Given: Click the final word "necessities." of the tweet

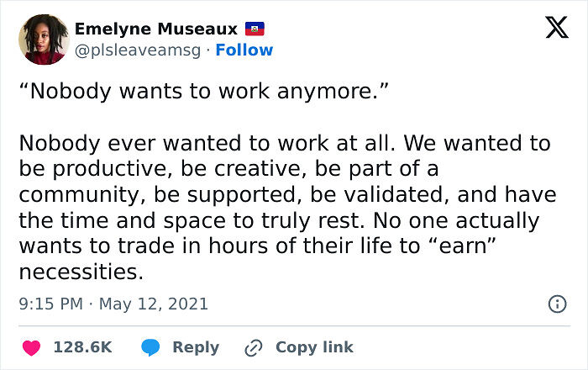Looking at the screenshot, I should click(x=81, y=273).
